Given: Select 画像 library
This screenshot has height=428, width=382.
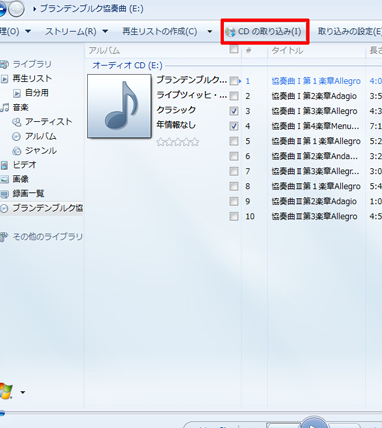Looking at the screenshot, I should [x=21, y=179].
